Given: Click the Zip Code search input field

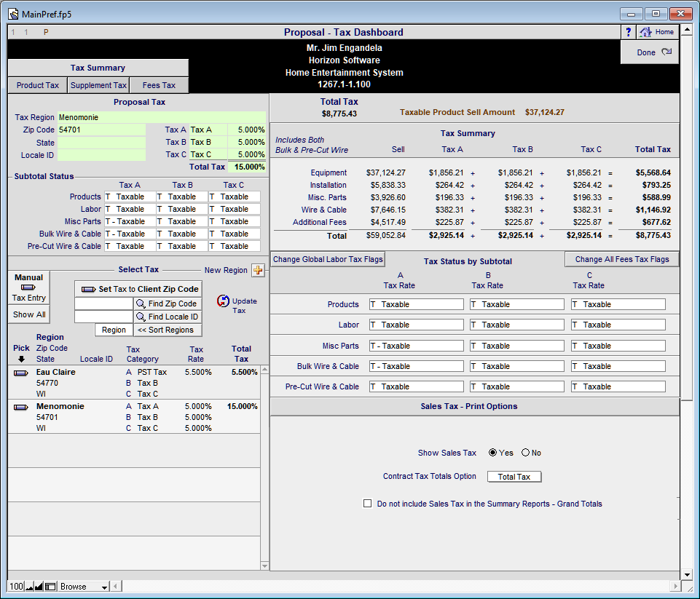Looking at the screenshot, I should point(103,304).
